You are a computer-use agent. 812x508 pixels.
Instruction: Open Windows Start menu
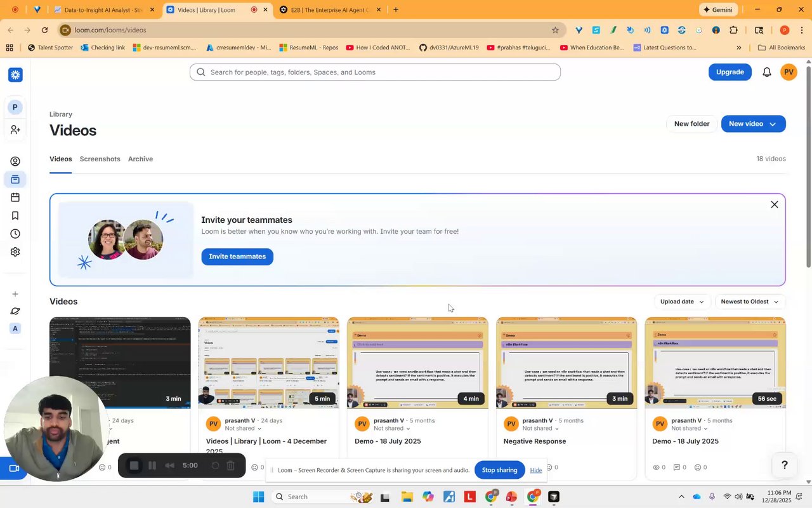click(258, 497)
